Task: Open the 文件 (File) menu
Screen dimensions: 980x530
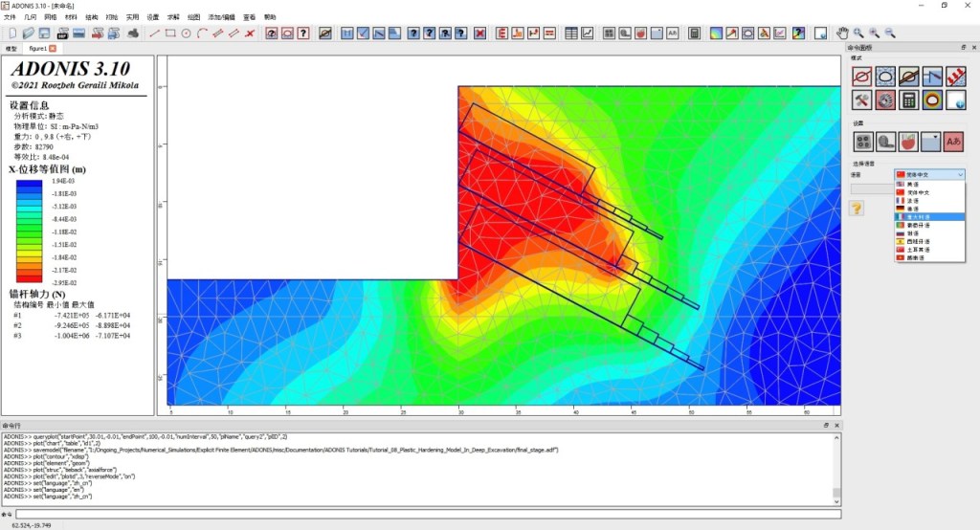Action: tap(10, 17)
